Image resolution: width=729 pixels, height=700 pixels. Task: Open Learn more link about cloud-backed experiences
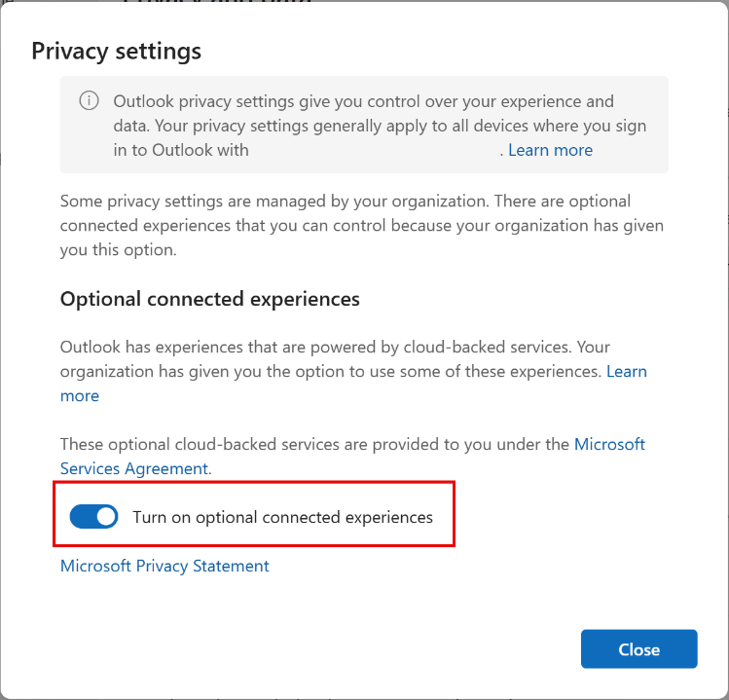pyautogui.click(x=627, y=371)
